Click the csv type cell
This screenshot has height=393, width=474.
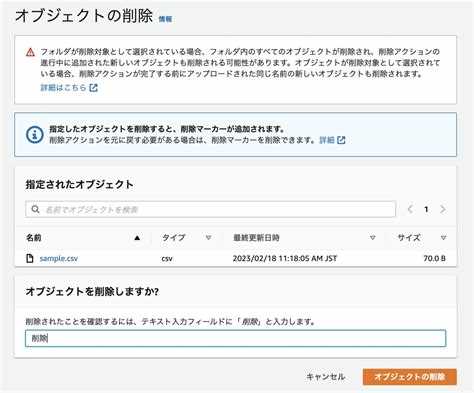(x=167, y=259)
